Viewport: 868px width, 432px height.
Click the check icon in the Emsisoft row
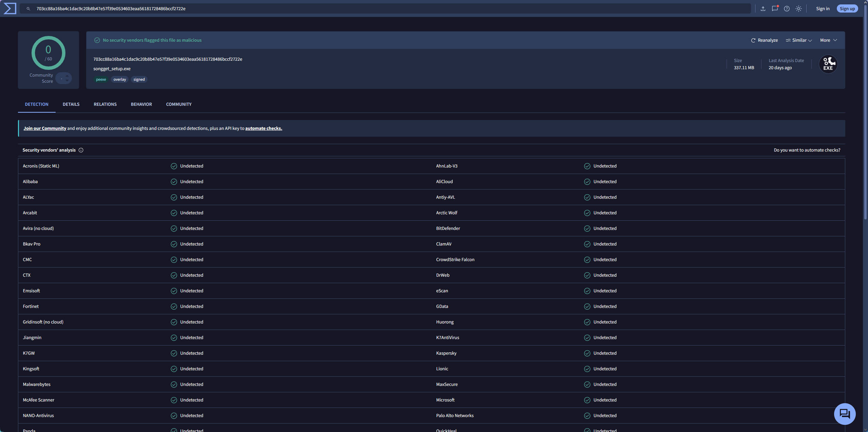(174, 291)
